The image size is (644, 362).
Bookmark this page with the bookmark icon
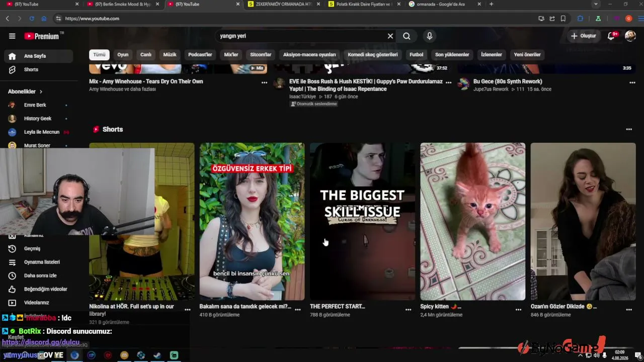tap(563, 19)
